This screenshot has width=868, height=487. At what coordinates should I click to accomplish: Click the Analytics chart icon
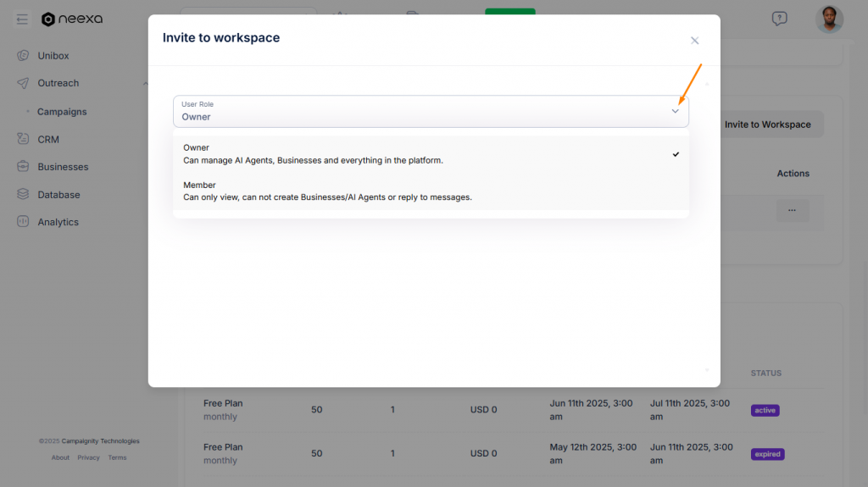(23, 221)
